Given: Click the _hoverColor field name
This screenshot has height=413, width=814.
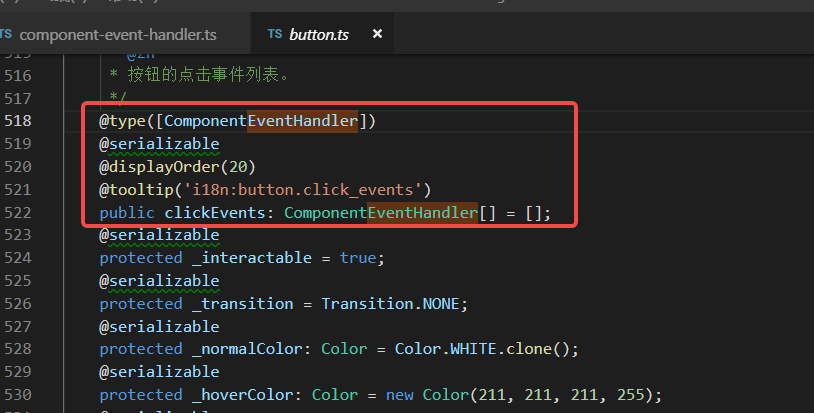Looking at the screenshot, I should (242, 395).
